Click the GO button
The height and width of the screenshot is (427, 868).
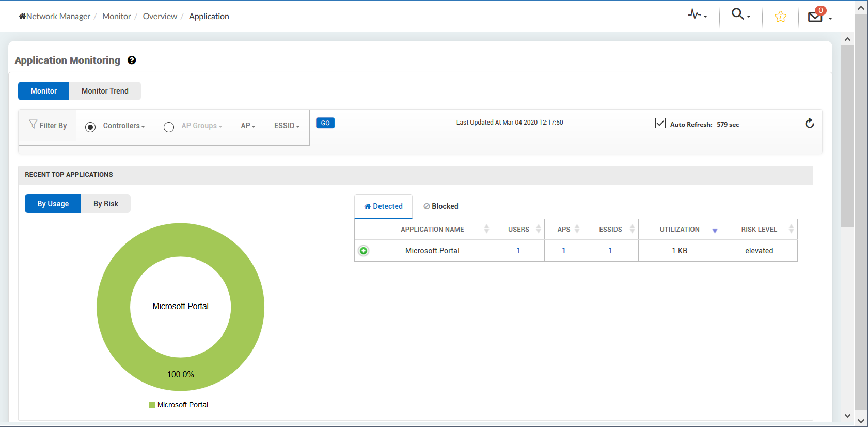click(325, 123)
